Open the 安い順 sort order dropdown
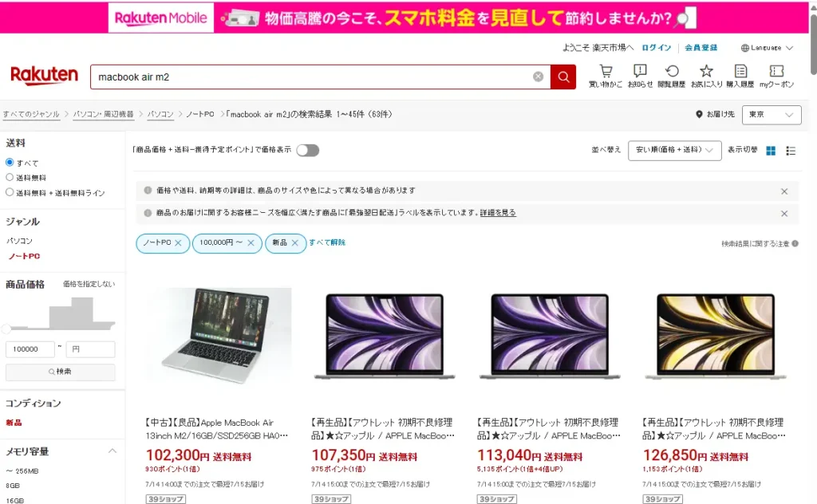 pos(674,151)
